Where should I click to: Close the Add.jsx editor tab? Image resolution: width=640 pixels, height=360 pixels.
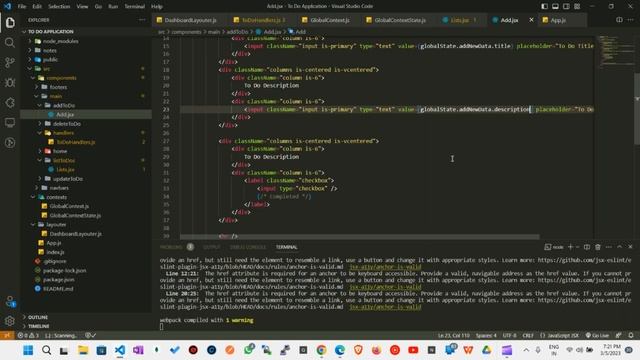531,20
